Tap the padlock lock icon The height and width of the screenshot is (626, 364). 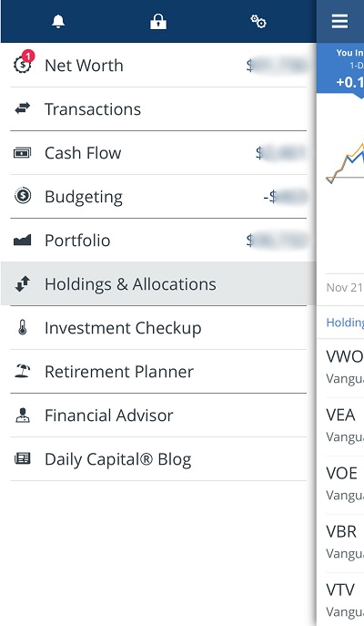coord(158,22)
